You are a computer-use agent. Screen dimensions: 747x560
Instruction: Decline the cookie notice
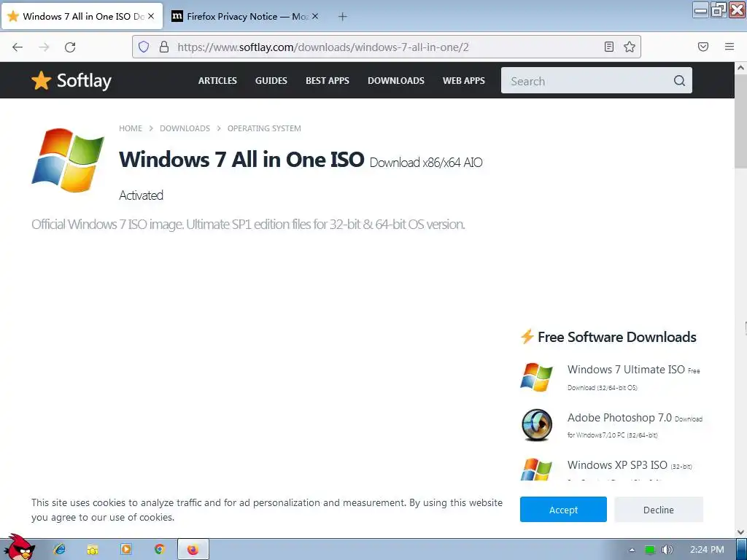pyautogui.click(x=659, y=510)
